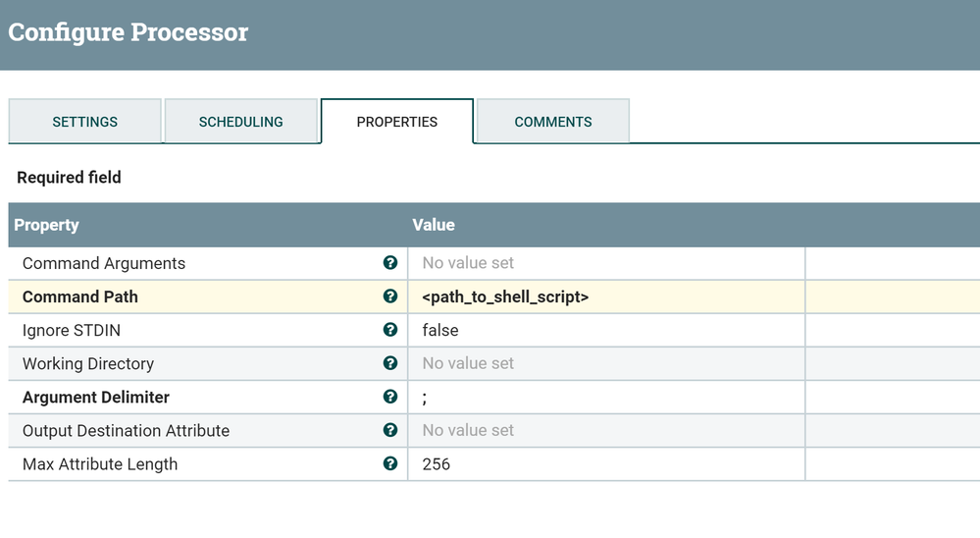
Task: Show help for Working Directory property
Action: click(x=390, y=363)
